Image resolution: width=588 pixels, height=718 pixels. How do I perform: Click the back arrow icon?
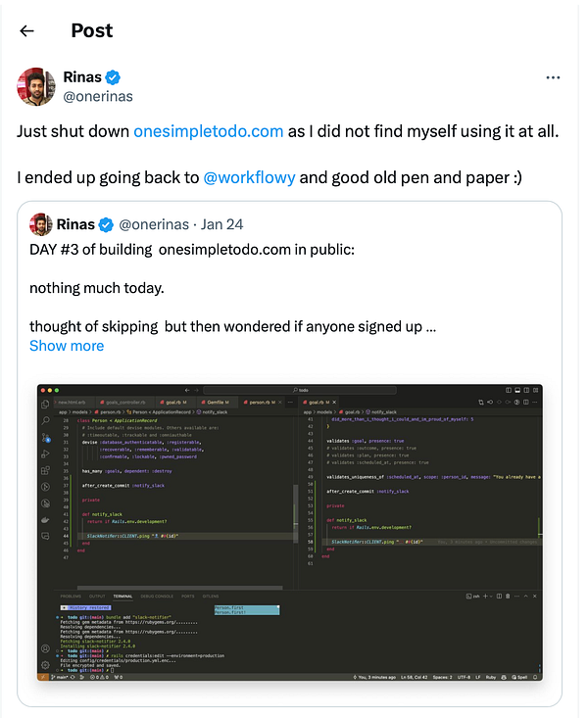pos(26,30)
